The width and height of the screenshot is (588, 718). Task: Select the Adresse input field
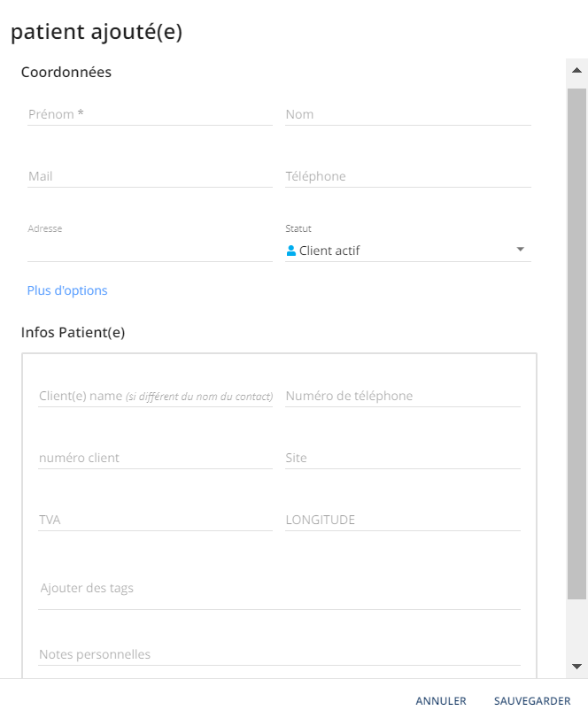[151, 251]
